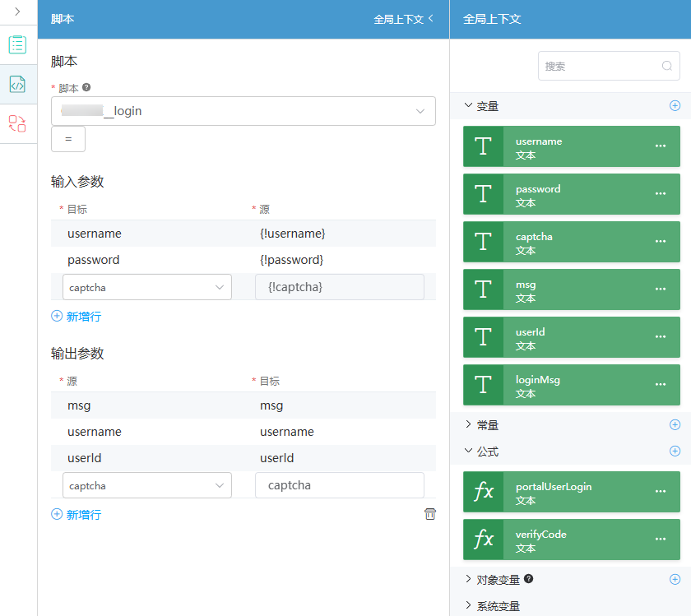The width and height of the screenshot is (691, 616).
Task: Click the fx icon of portalUserLogin
Action: (x=483, y=492)
